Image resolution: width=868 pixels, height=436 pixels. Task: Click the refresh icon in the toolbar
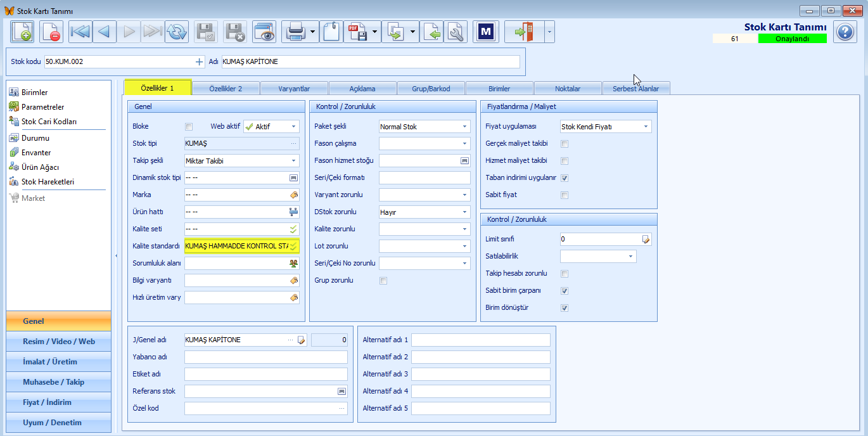[x=177, y=31]
